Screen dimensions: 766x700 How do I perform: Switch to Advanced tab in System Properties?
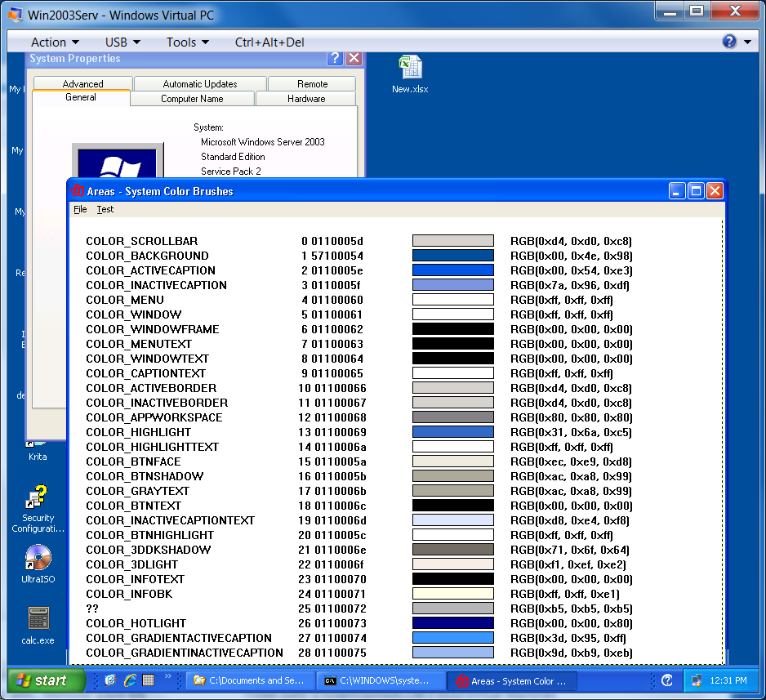[82, 83]
